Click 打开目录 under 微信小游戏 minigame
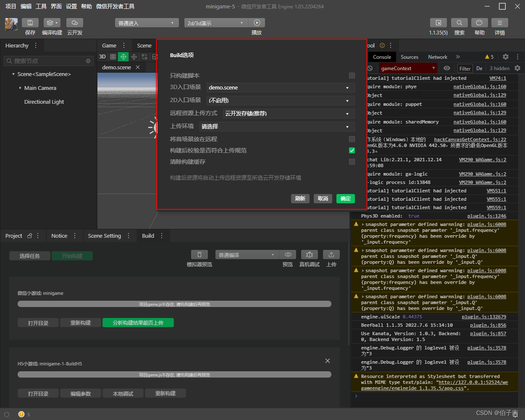525x420 pixels. coord(38,323)
